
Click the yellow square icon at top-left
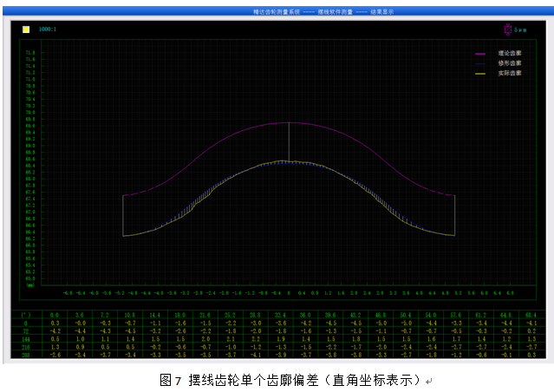pos(27,29)
